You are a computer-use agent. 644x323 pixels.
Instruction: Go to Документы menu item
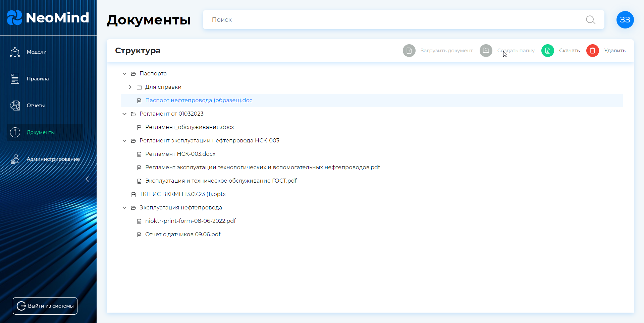(41, 132)
